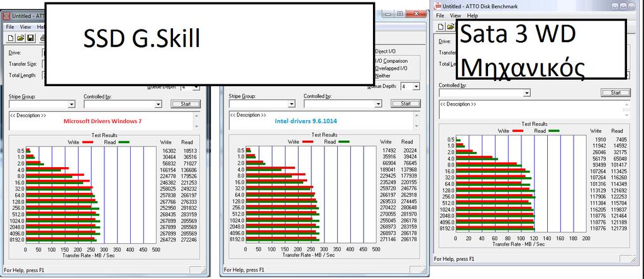Click read value 121739 in Sata 3 WD window

619,228
